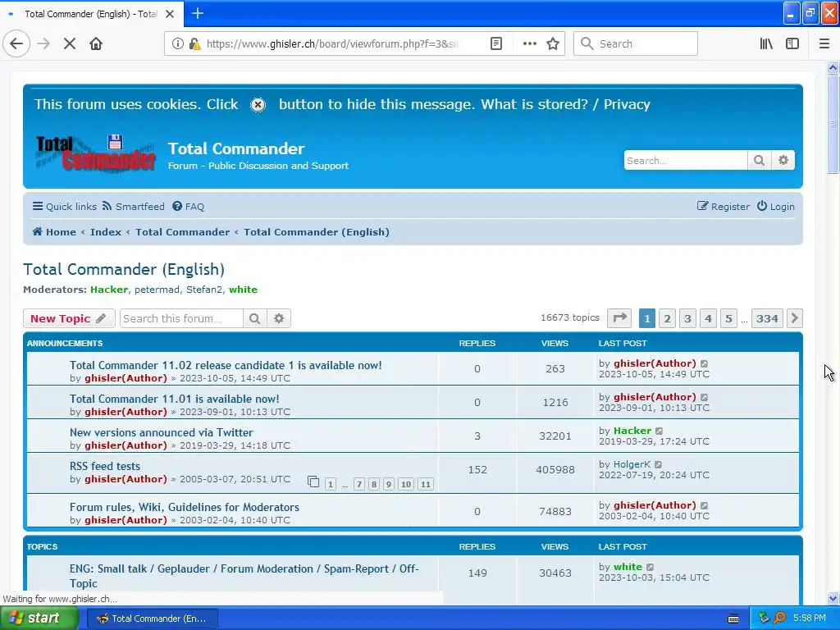The height and width of the screenshot is (630, 840).
Task: Click last-post icon next to Hacker
Action: pyautogui.click(x=660, y=431)
